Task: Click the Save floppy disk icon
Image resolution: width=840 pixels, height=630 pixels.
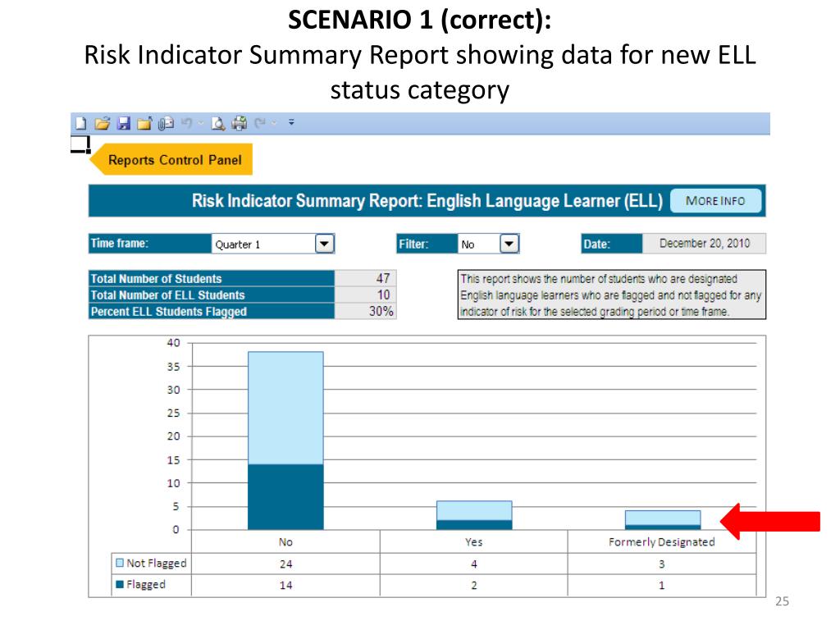Action: [123, 124]
